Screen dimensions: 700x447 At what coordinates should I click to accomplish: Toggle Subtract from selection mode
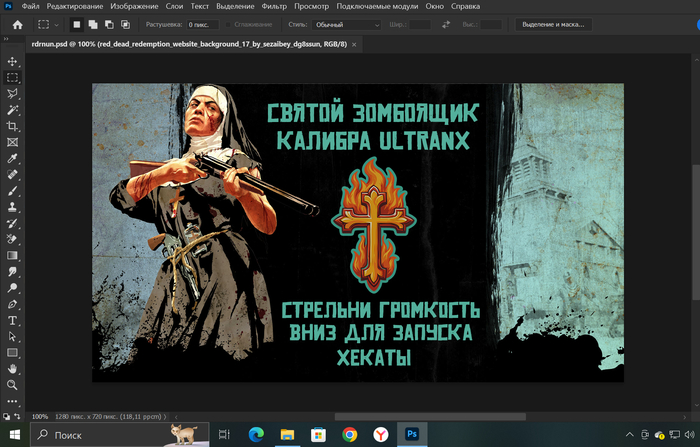click(109, 24)
